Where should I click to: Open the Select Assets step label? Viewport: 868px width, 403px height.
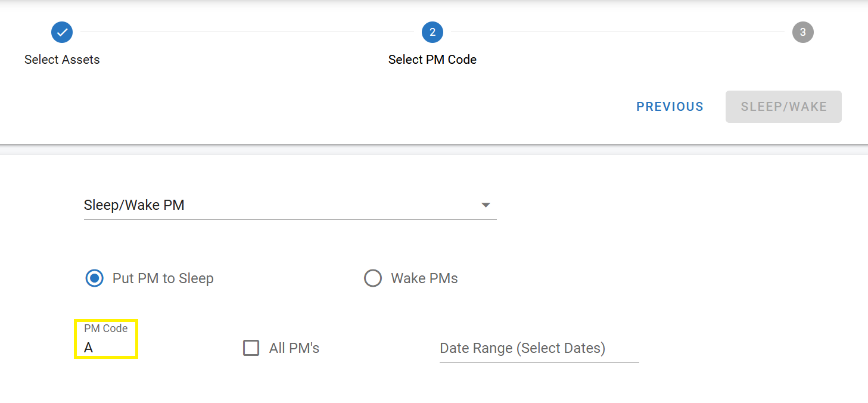point(62,60)
